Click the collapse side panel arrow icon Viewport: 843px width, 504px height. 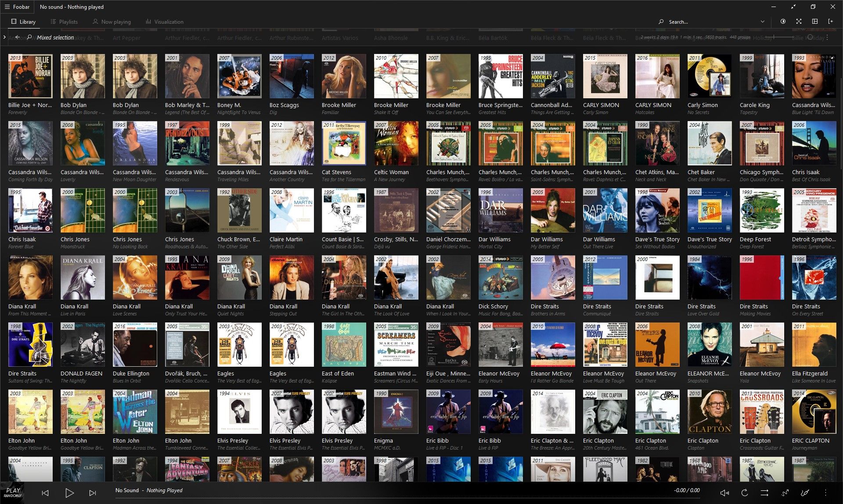(x=831, y=21)
